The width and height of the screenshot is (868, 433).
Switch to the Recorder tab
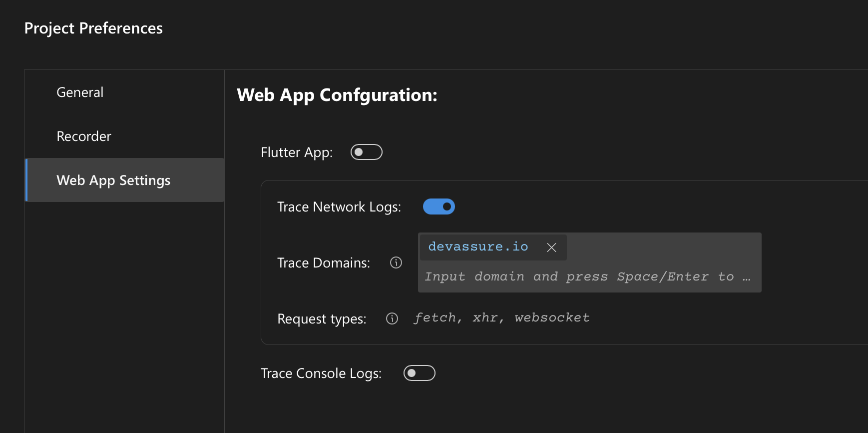point(84,136)
